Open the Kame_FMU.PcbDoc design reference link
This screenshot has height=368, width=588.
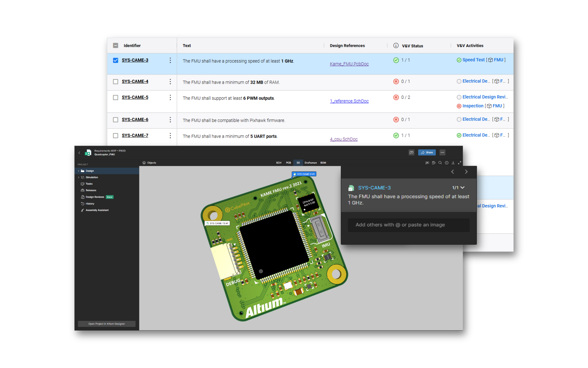349,64
